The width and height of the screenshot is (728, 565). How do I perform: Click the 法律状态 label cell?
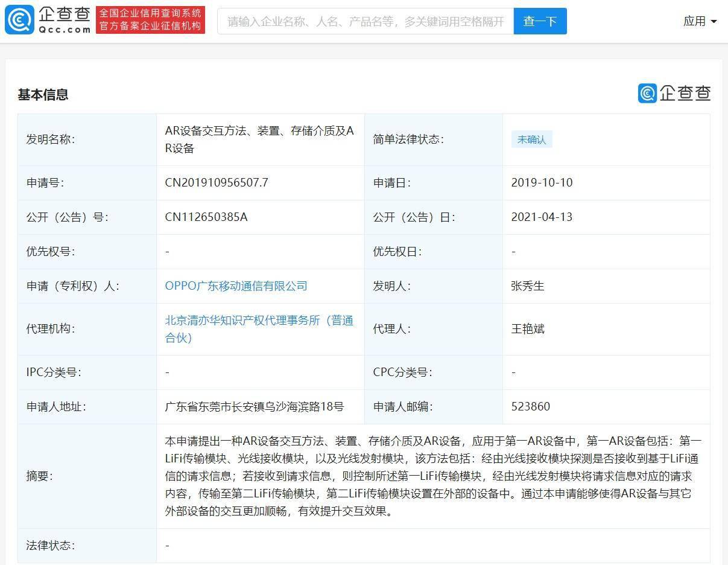pyautogui.click(x=87, y=546)
